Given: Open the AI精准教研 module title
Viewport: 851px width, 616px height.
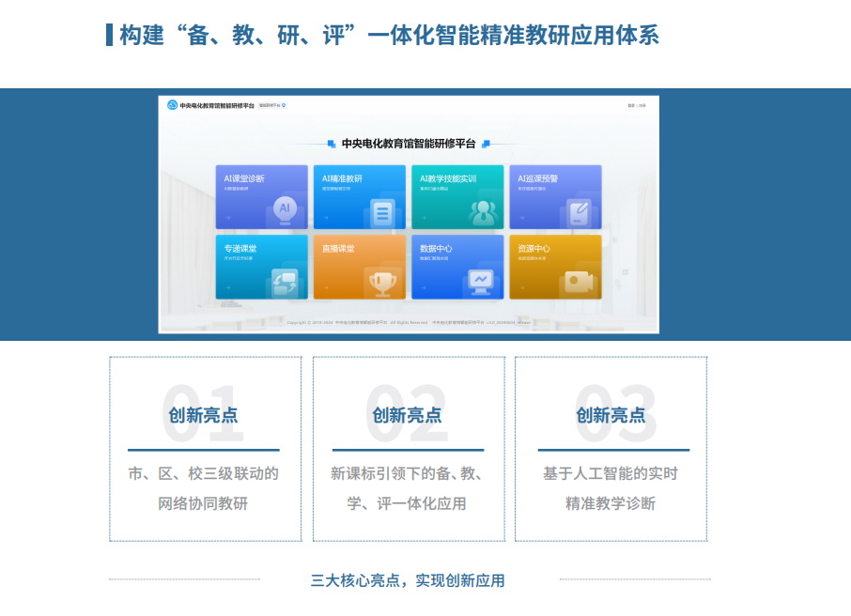Looking at the screenshot, I should click(342, 177).
